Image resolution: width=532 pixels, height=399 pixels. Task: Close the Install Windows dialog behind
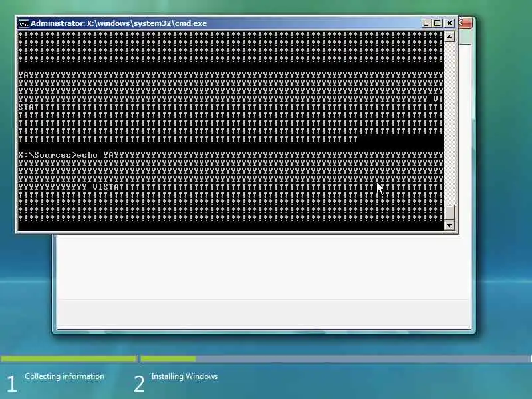tap(465, 23)
